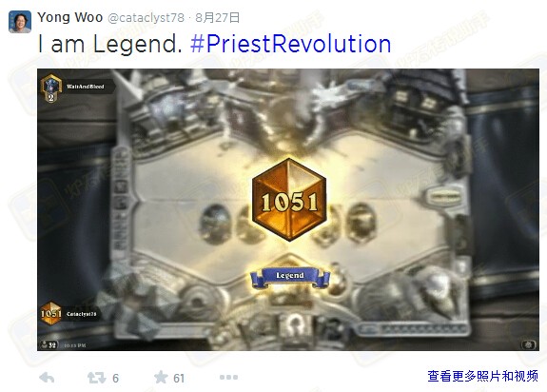Screen dimensions: 547x392
Task: Click the friends count 32 icon
Action: 49,345
